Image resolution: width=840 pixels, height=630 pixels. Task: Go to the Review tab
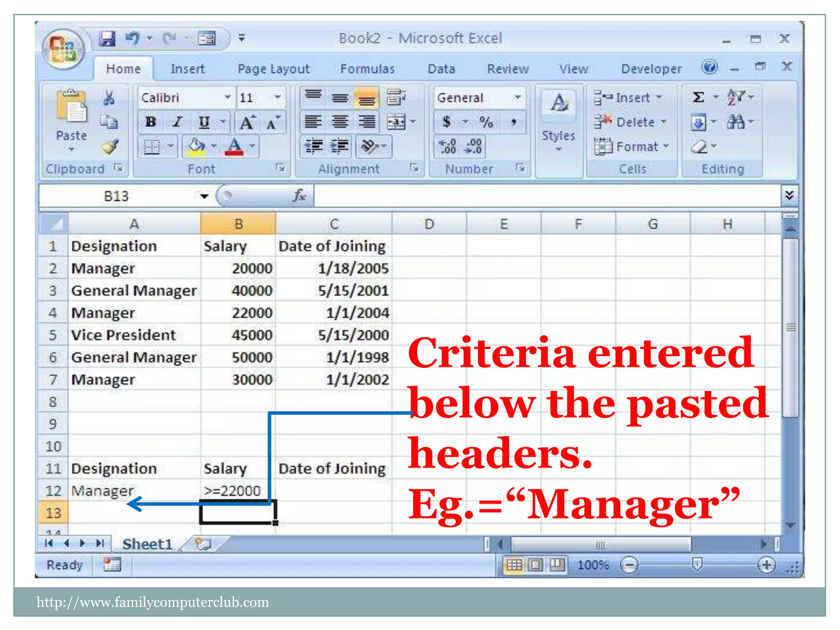508,68
